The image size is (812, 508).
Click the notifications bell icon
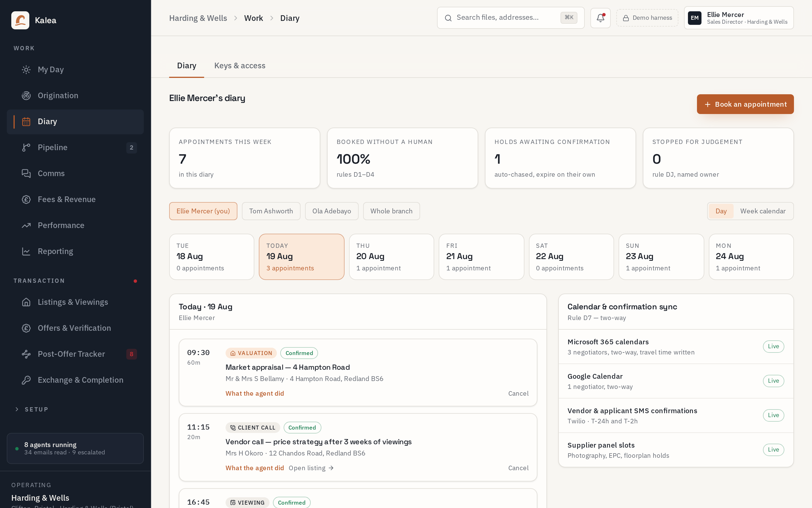pos(600,18)
